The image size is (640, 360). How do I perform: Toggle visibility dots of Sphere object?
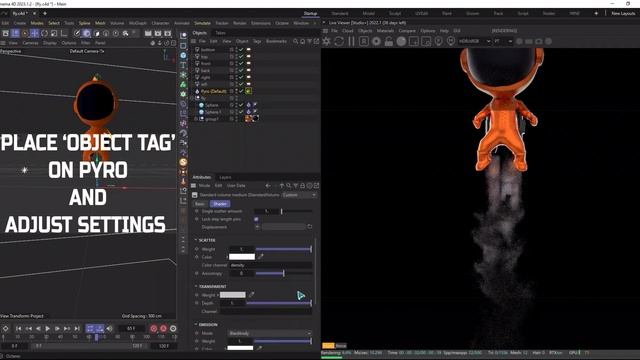[x=236, y=105]
